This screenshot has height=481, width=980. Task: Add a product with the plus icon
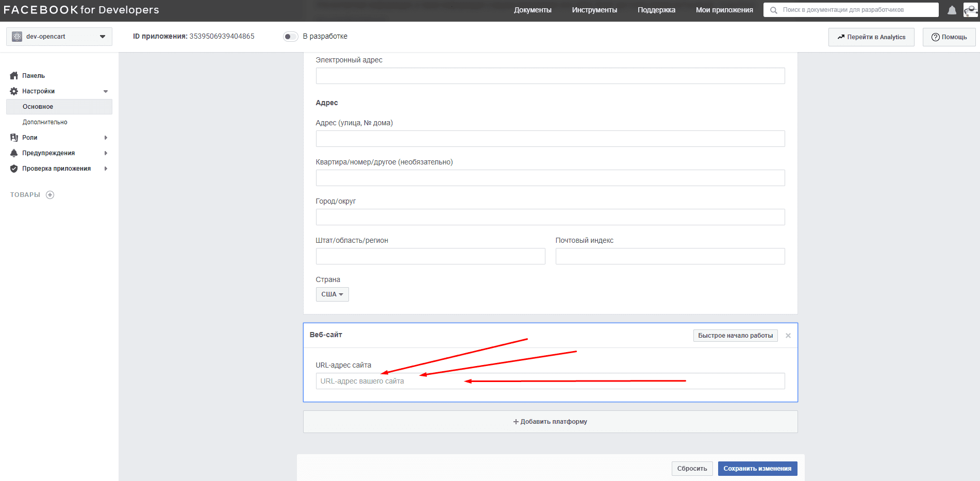(x=50, y=195)
